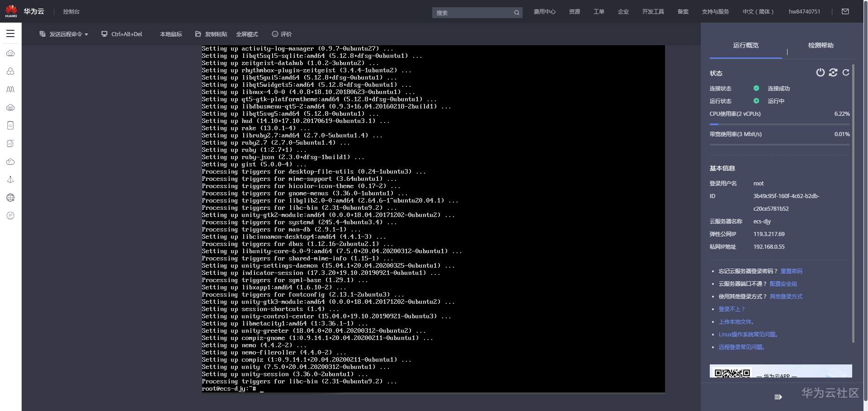Open the mail messages icon

tap(845, 12)
